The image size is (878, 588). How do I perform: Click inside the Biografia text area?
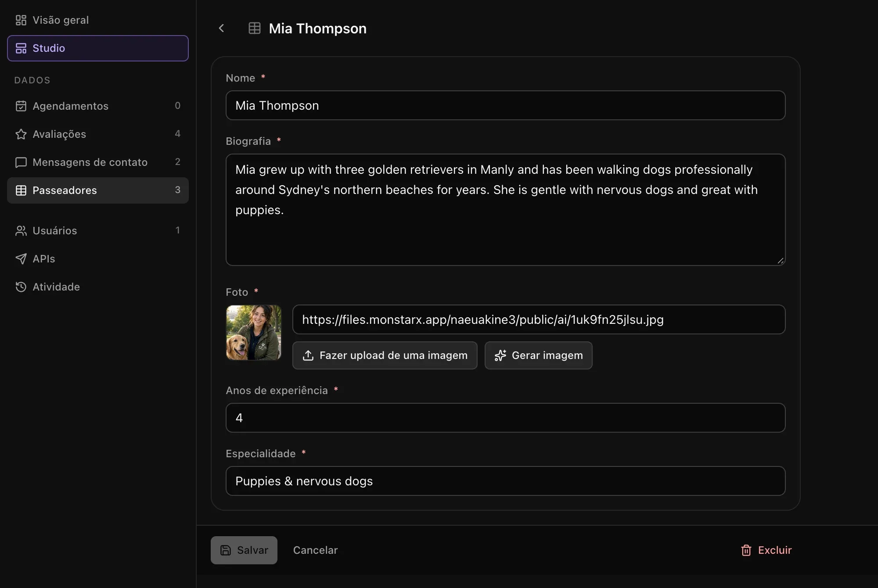506,210
